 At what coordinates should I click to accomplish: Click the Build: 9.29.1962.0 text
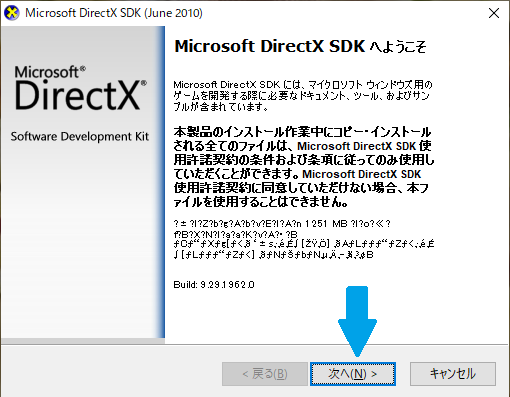(x=214, y=285)
